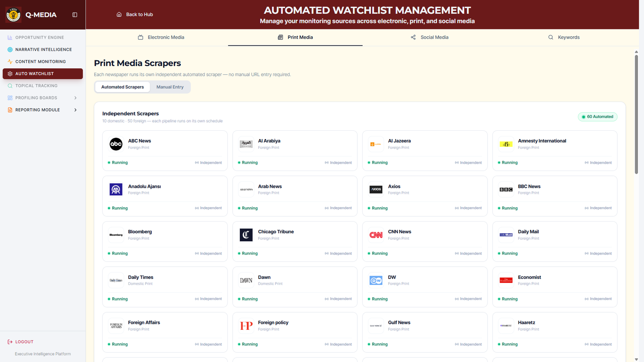Open Opportunity Engine in the sidebar

[x=43, y=37]
